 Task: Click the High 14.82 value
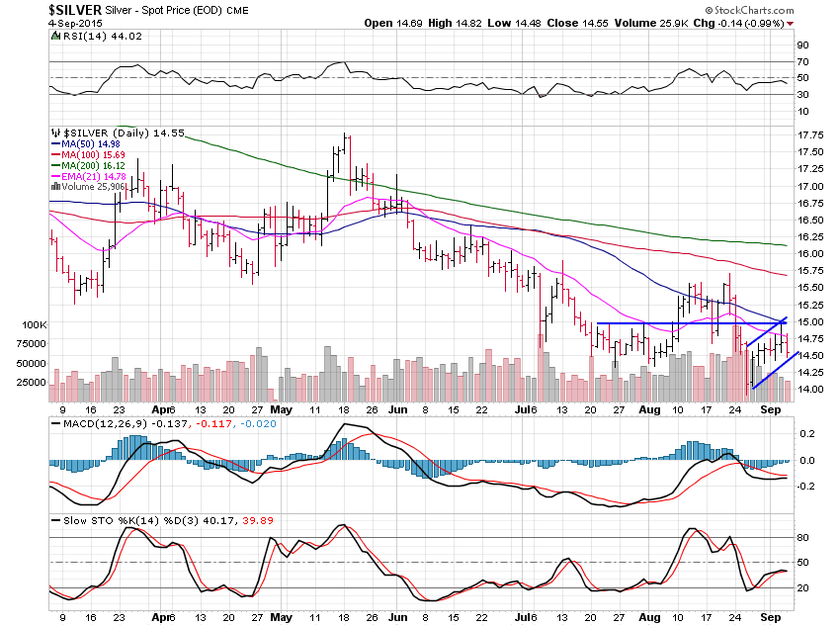[455, 23]
